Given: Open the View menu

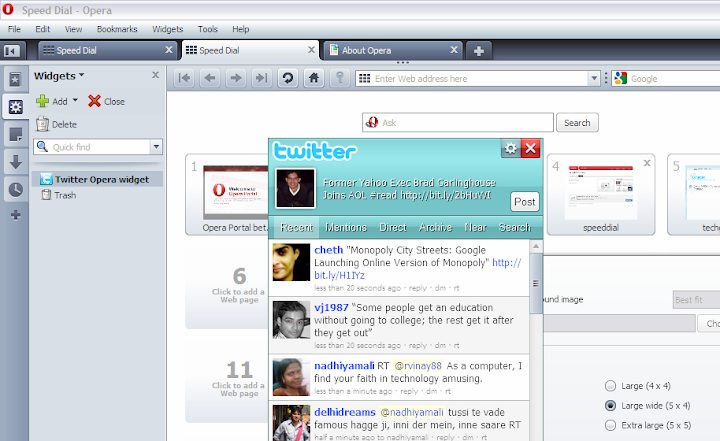Looking at the screenshot, I should [x=73, y=29].
